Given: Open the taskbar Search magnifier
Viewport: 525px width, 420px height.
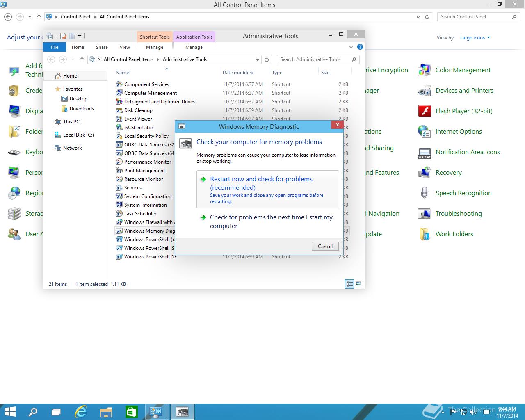Looking at the screenshot, I should (32, 412).
